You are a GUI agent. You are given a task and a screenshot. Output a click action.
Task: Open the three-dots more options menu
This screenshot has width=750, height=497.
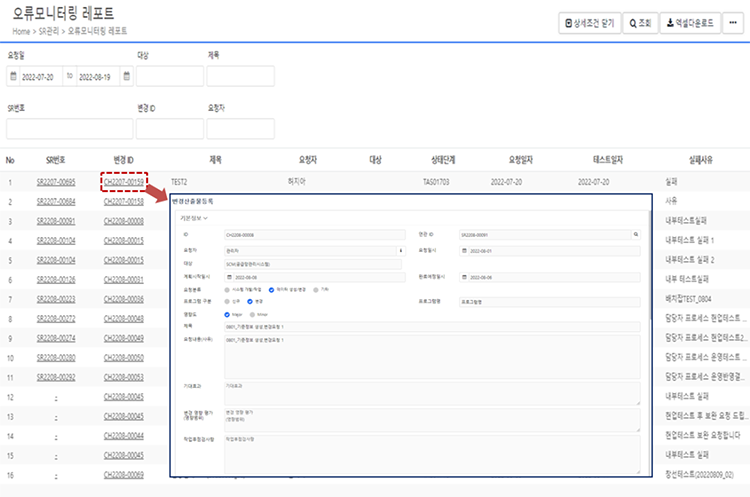tap(733, 23)
